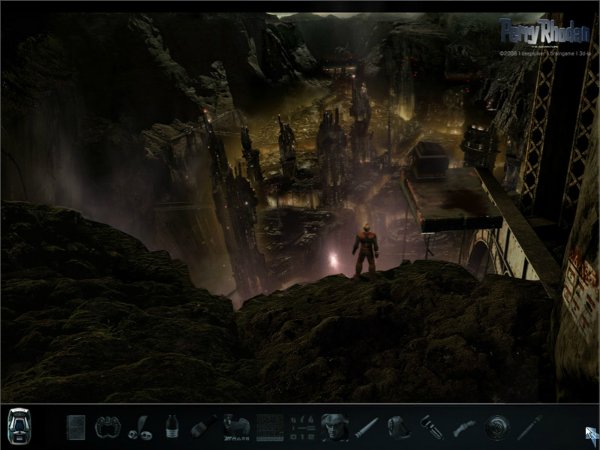Open the main menu helmet icon
Screen dimensions: 600x450
tap(20, 427)
